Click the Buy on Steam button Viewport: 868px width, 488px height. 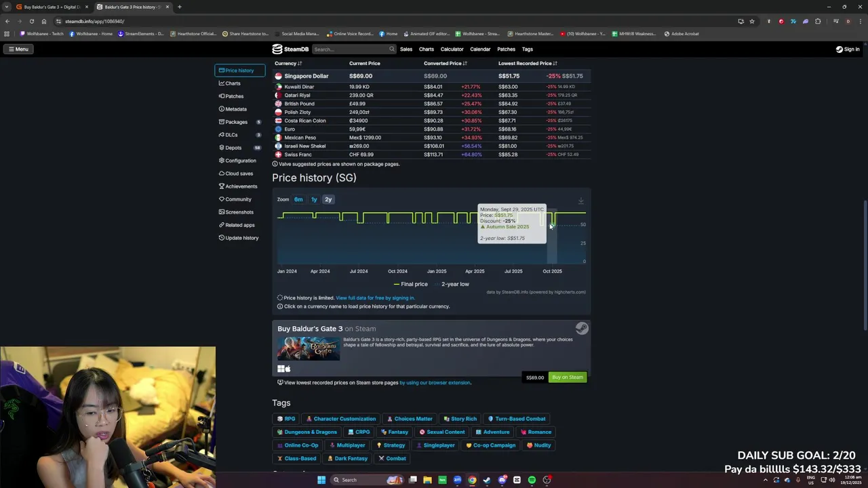pos(568,378)
